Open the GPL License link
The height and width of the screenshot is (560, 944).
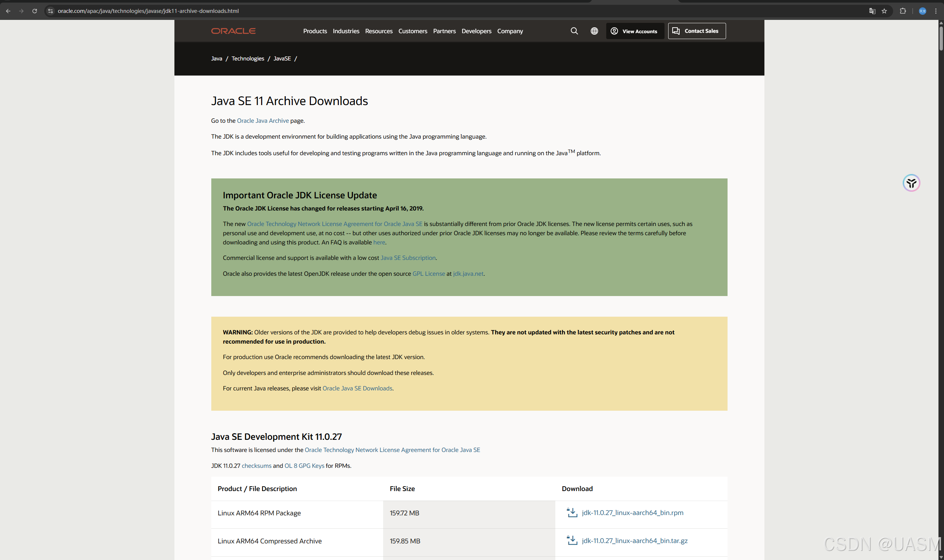[x=428, y=274]
